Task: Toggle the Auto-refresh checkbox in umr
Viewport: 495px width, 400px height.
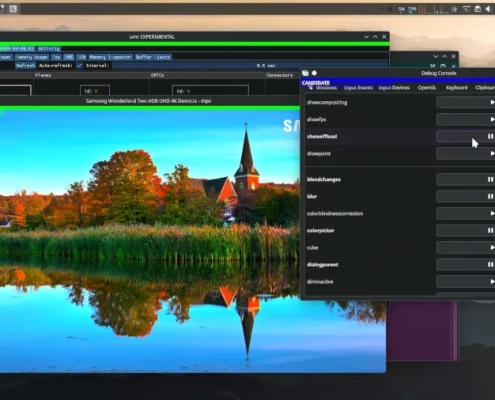Action: coord(79,65)
